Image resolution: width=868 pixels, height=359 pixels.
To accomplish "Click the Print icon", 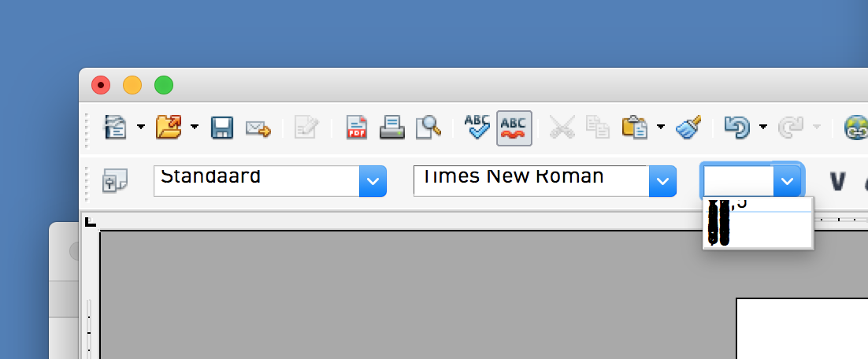I will 392,127.
